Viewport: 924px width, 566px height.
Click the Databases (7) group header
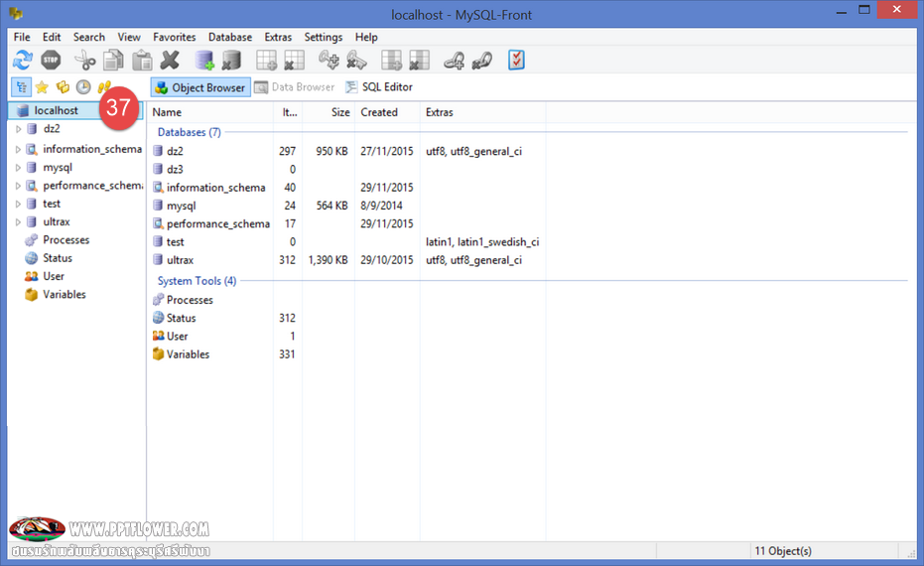pos(190,132)
